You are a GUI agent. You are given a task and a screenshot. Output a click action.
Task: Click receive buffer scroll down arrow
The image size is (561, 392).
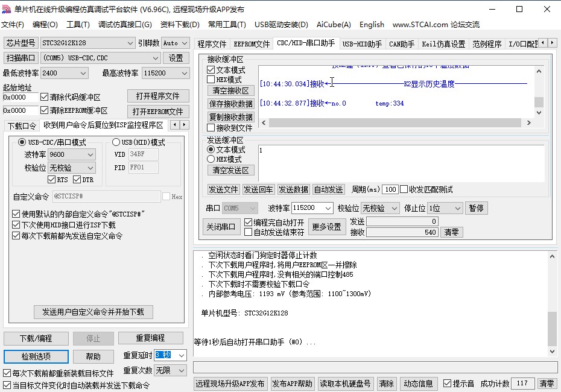point(539,113)
